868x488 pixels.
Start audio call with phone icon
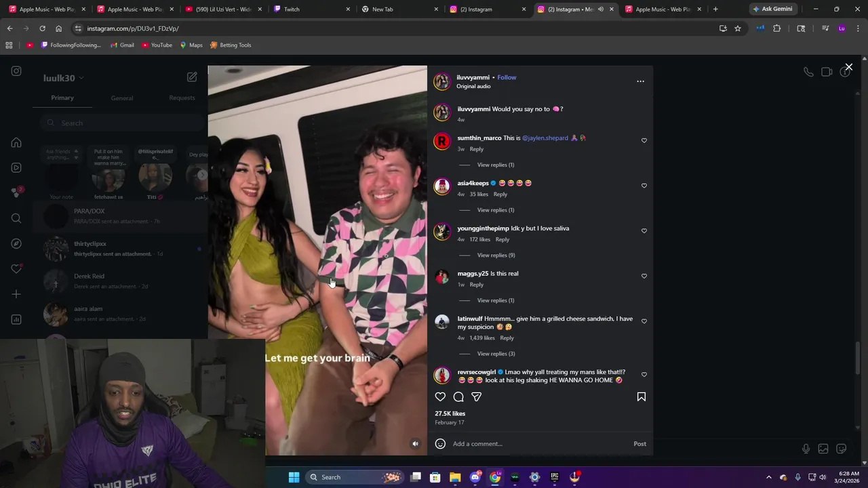(x=808, y=72)
